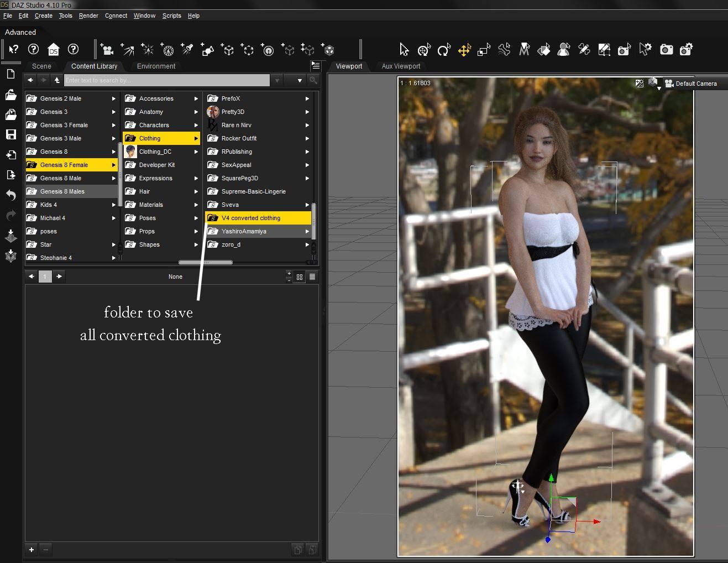Expand the Genesis 3 Female folder
Viewport: 728px width, 563px height.
pyautogui.click(x=113, y=125)
